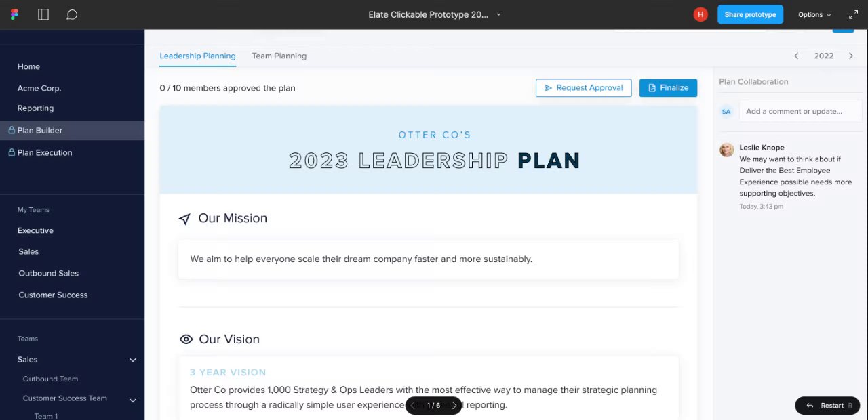Click the Our Mission arrow icon
Viewport: 868px width, 420px height.
tap(184, 219)
